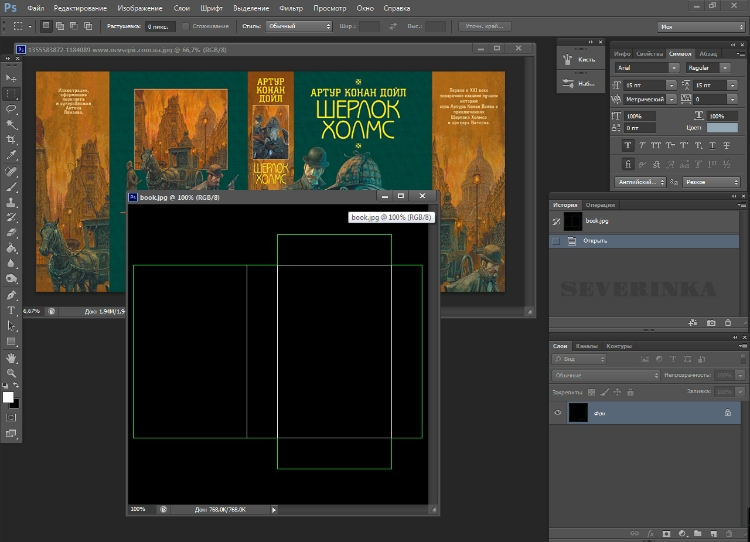The height and width of the screenshot is (542, 750).
Task: Toggle faux bold text style button
Action: point(627,145)
